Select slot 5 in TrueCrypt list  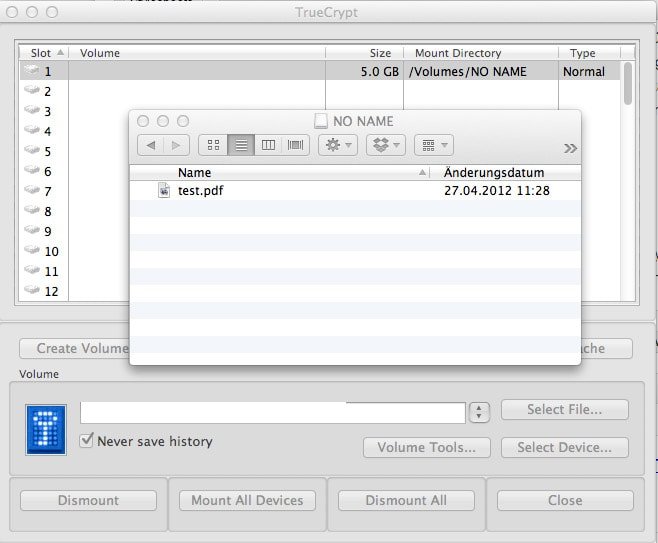(44, 151)
